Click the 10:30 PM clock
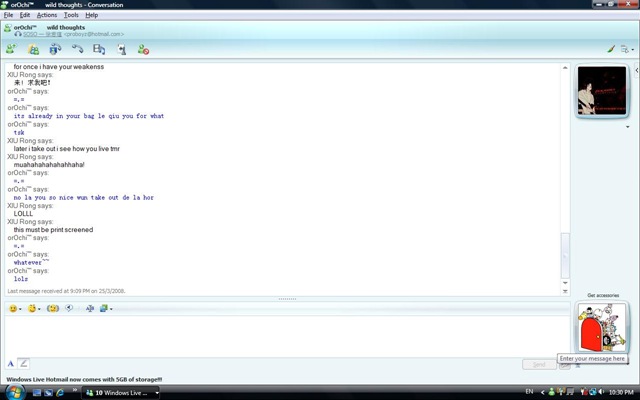 (x=621, y=392)
